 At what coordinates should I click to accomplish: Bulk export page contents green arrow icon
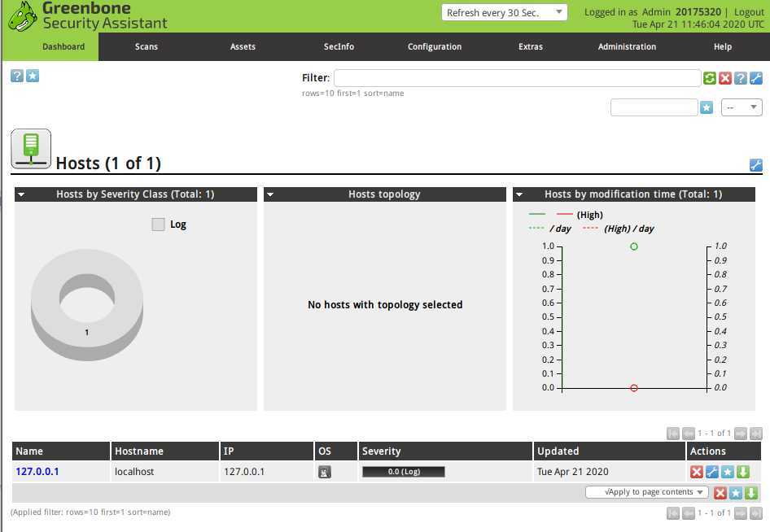click(750, 493)
